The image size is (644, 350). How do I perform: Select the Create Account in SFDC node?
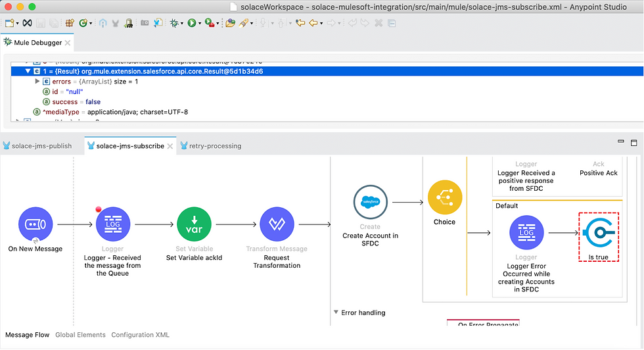coord(370,202)
